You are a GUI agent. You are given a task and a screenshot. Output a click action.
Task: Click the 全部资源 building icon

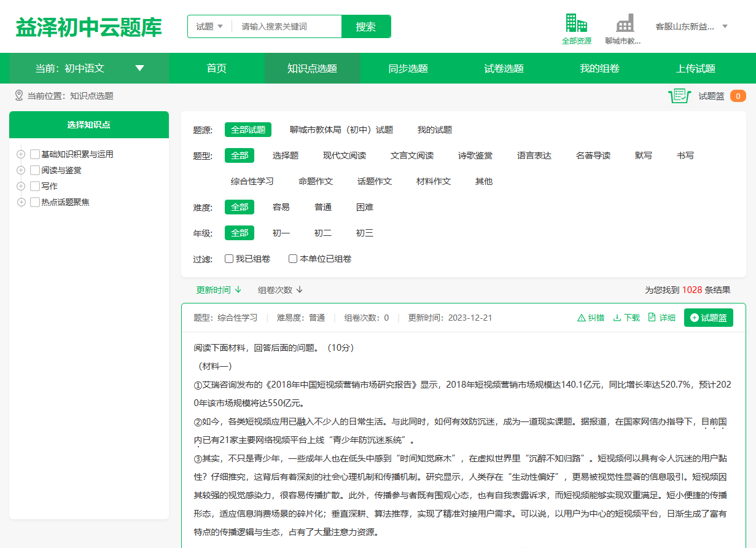coord(576,22)
